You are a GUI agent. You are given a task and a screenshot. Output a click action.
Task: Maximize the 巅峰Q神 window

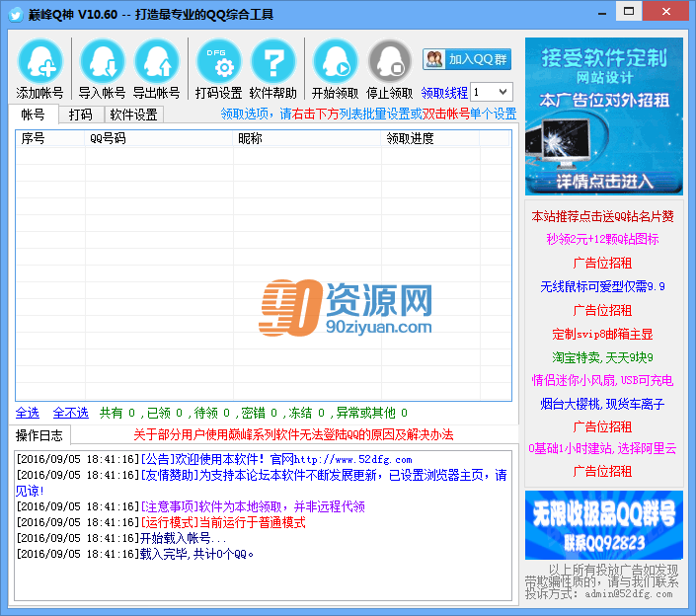click(x=629, y=12)
